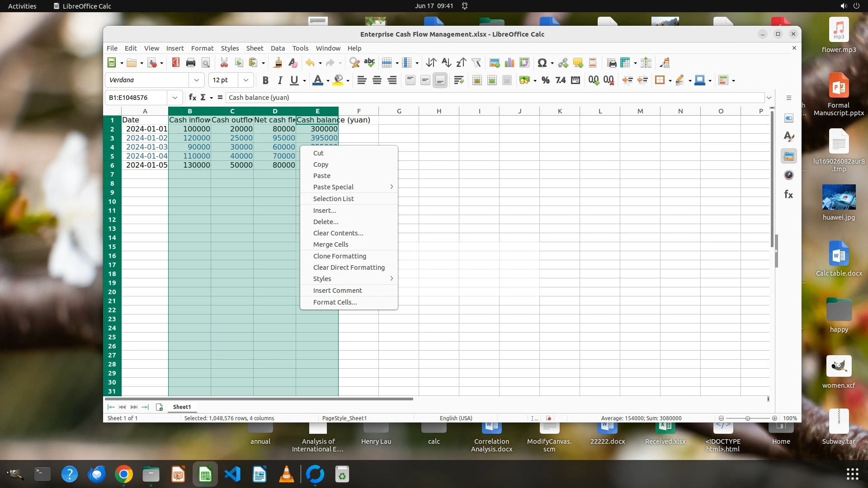Open the Functions panel in sidebar
This screenshot has width=868, height=488.
tap(789, 194)
